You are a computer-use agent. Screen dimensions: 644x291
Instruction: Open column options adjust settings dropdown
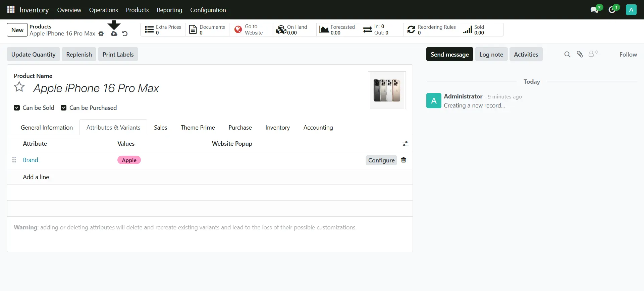pyautogui.click(x=405, y=144)
